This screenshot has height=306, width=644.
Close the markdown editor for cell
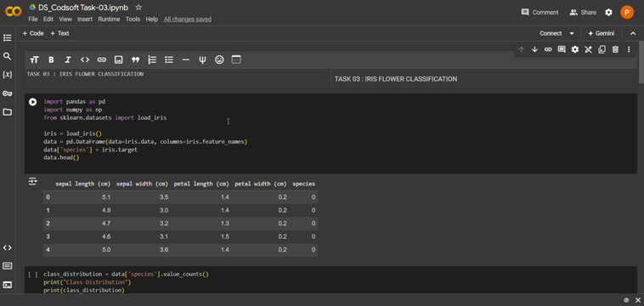588,49
